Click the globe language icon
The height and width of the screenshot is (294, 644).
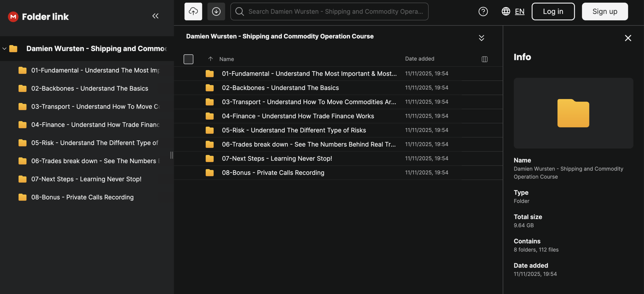coord(506,11)
